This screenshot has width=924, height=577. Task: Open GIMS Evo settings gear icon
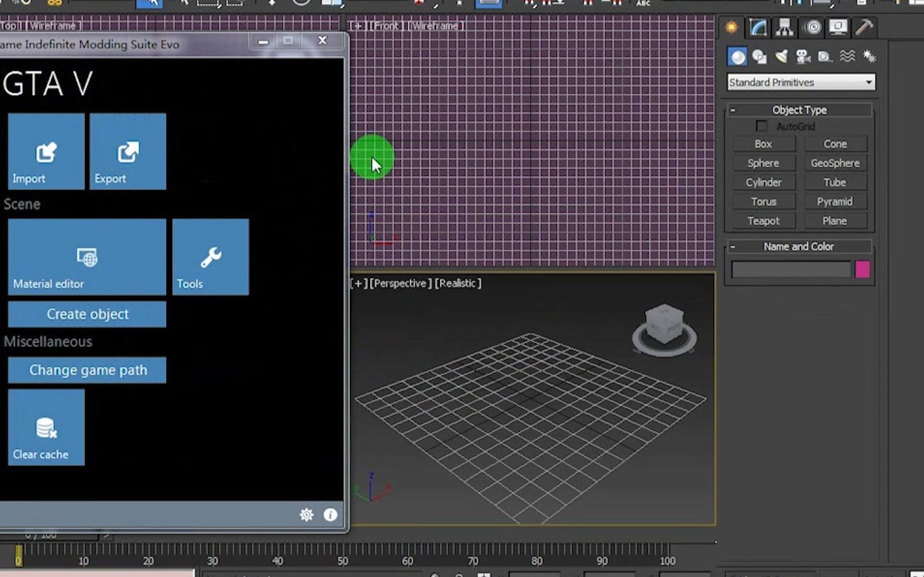(306, 515)
